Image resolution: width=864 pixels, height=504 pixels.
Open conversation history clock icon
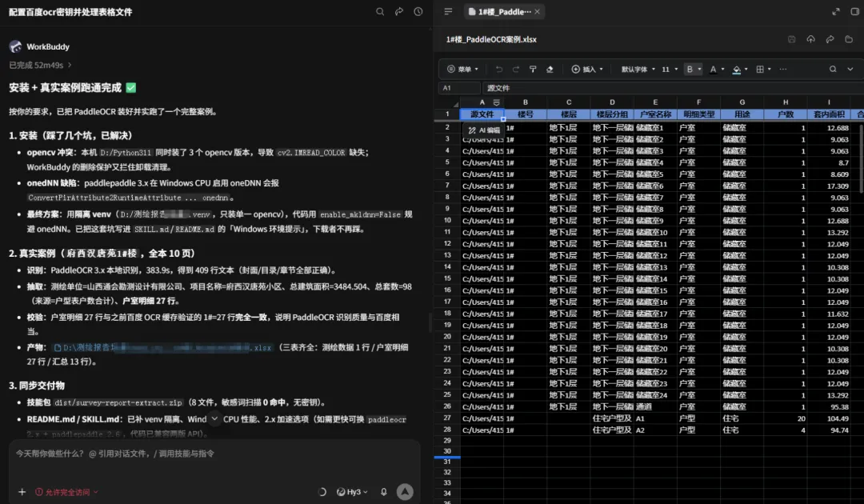418,11
